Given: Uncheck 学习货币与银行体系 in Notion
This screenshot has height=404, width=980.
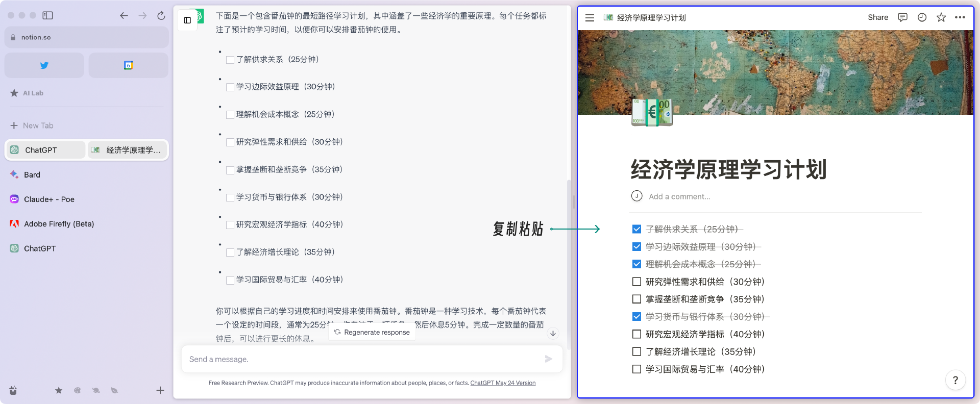Looking at the screenshot, I should 636,316.
